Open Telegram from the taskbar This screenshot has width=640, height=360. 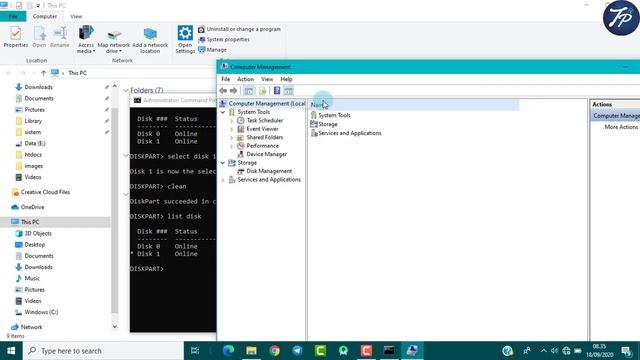(297, 351)
